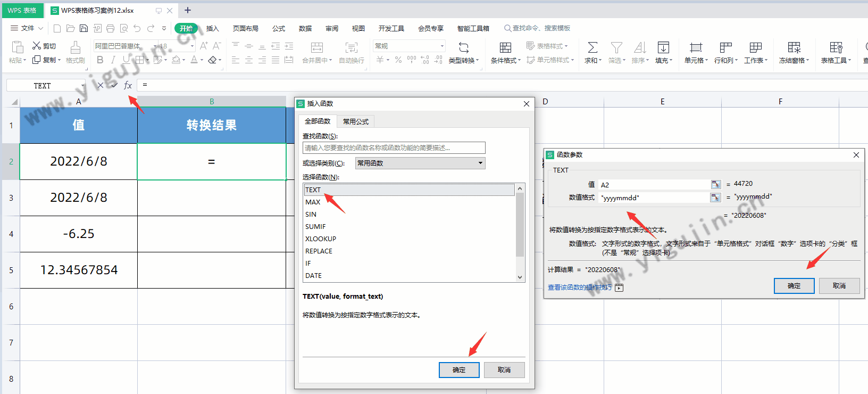This screenshot has width=868, height=394.
Task: Open the 开发工具 ribbon tab
Action: click(391, 28)
